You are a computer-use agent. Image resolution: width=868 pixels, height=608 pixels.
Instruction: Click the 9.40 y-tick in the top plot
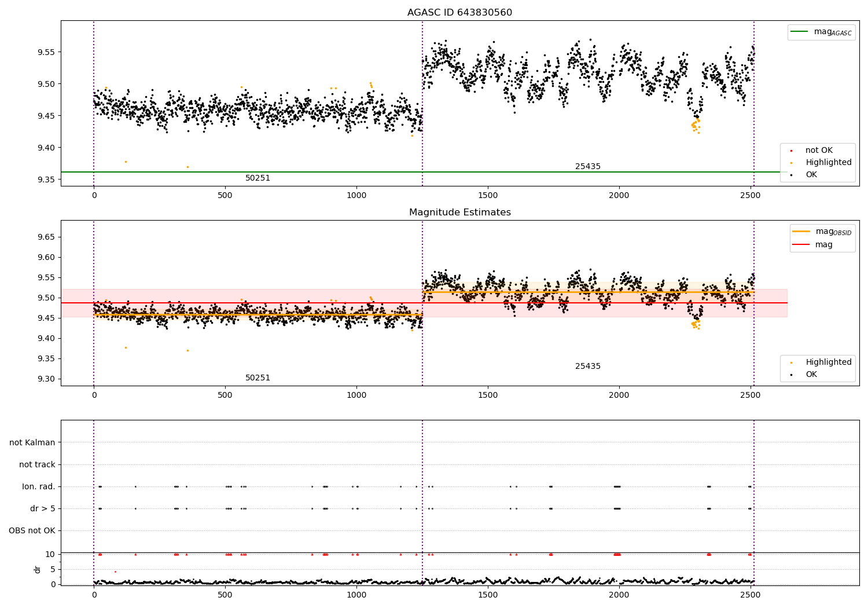[x=46, y=148]
